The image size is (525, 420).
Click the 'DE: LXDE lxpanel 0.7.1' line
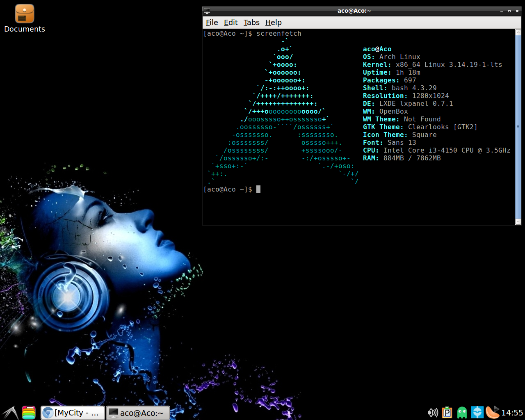pos(408,104)
